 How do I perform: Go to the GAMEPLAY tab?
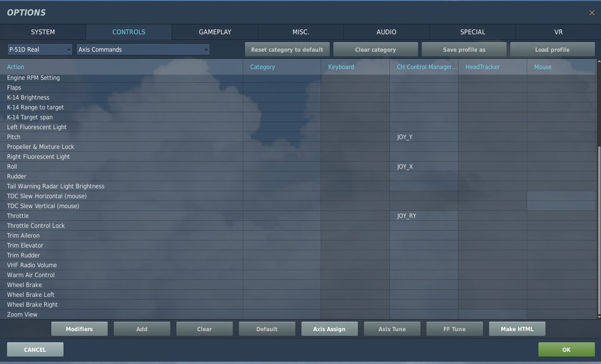click(x=215, y=32)
